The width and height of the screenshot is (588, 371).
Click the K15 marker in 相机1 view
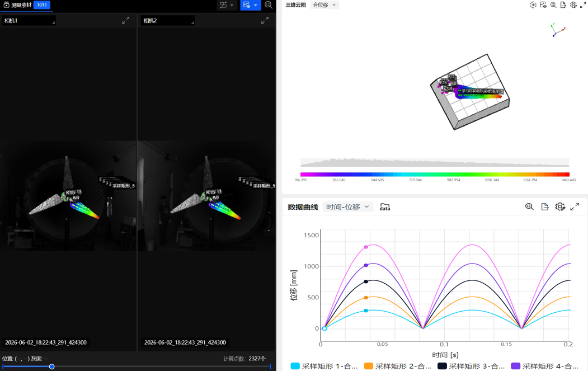70,193
